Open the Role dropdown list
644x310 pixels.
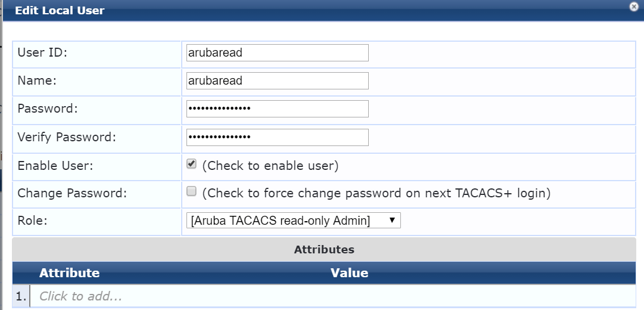(293, 221)
